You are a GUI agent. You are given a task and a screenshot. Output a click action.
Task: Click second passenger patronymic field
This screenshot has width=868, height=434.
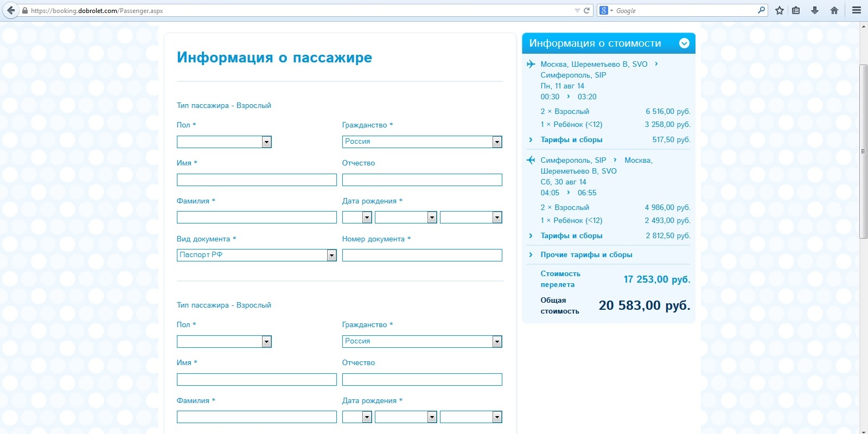click(422, 379)
